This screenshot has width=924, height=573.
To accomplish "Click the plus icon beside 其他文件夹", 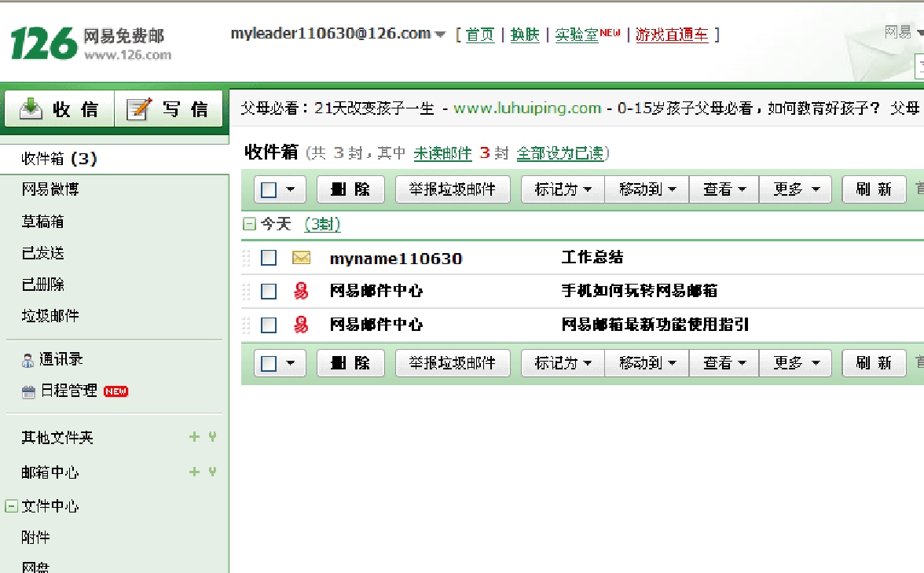I will click(x=194, y=437).
